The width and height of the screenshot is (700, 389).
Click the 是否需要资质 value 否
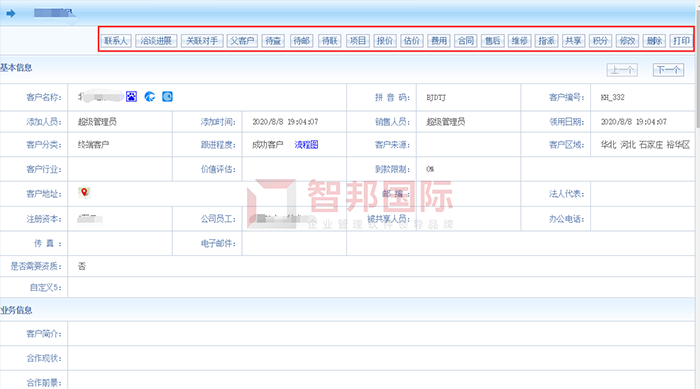[82, 266]
